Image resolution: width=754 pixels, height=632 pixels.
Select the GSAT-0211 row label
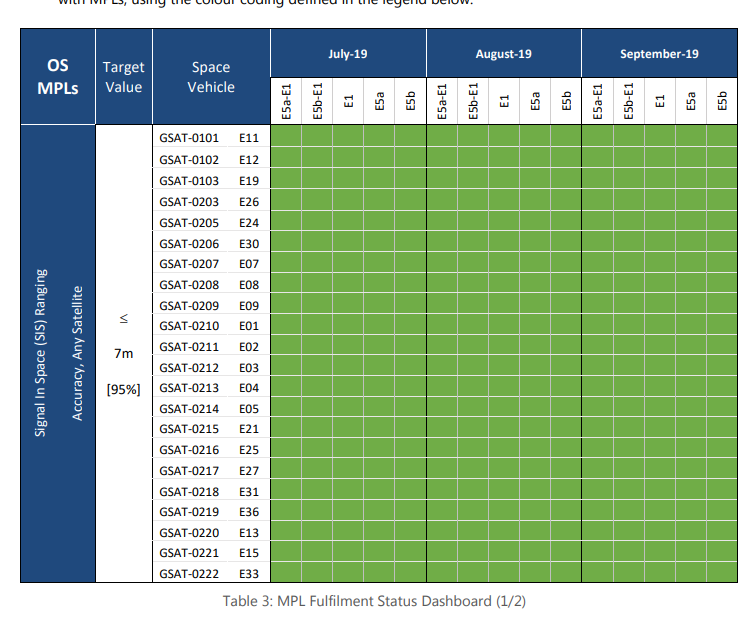189,347
